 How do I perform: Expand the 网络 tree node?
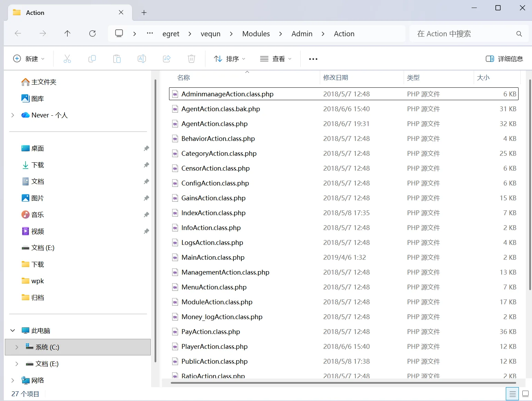(13, 380)
